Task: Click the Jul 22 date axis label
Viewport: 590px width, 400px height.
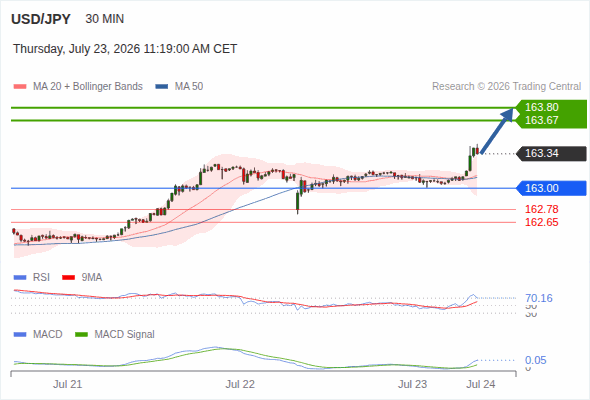Action: 240,385
